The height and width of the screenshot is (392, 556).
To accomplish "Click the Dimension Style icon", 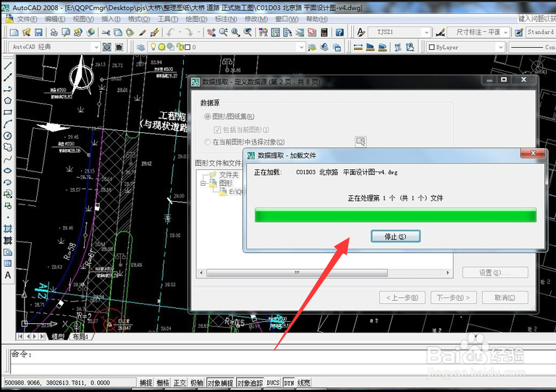I will pos(440,33).
